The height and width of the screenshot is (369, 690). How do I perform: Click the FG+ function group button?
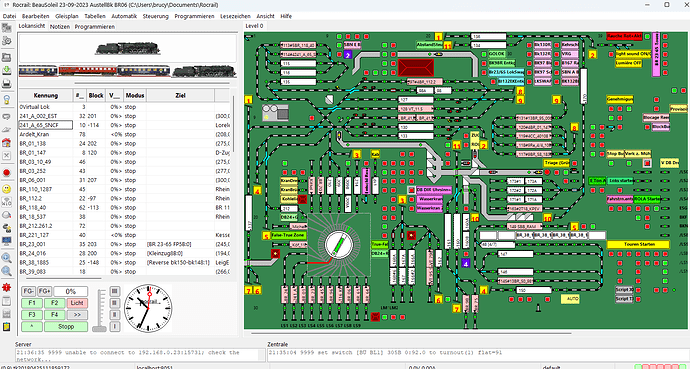coord(44,291)
